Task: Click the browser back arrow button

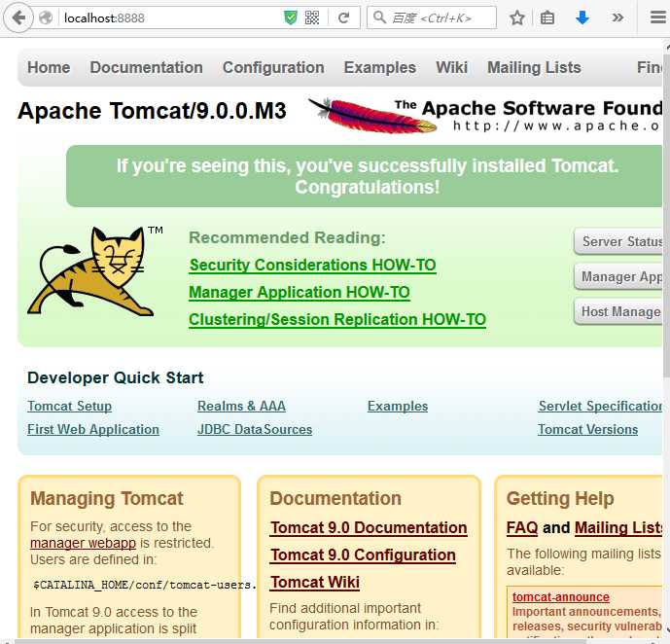Action: [18, 18]
